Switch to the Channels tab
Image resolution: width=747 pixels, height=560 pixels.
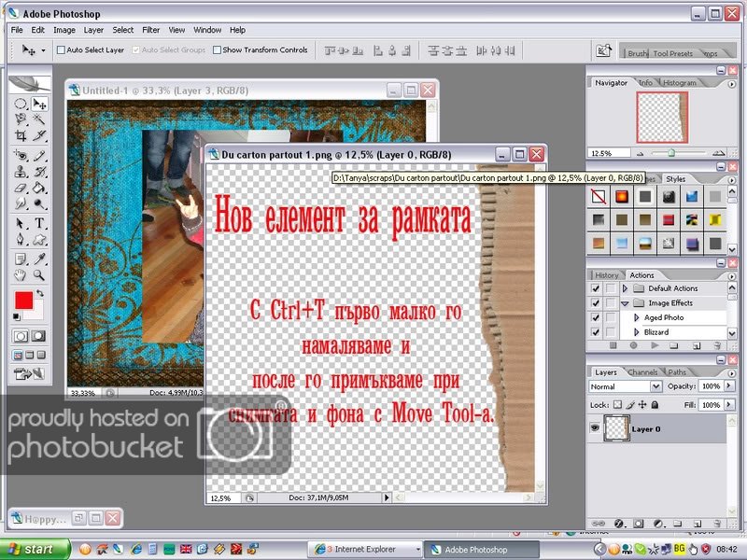pyautogui.click(x=642, y=372)
